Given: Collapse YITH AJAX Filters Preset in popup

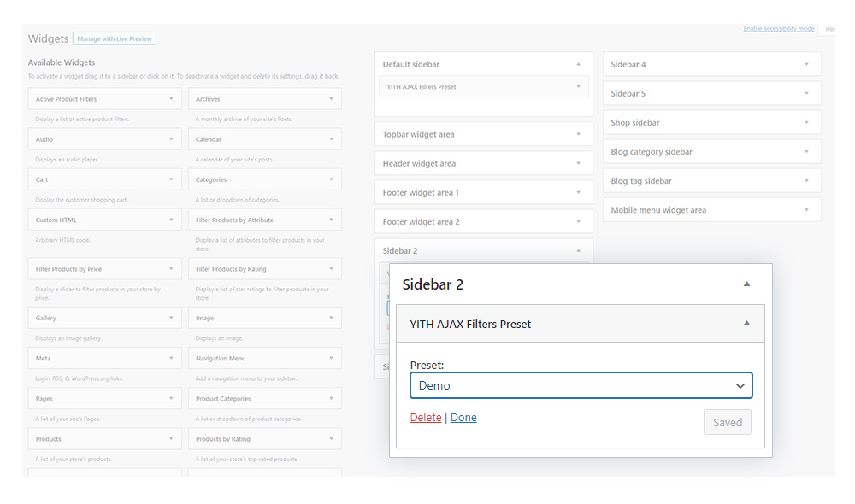Looking at the screenshot, I should click(x=747, y=324).
